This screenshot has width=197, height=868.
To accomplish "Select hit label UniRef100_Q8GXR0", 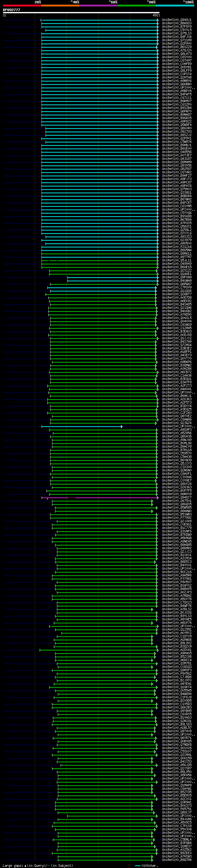I will pos(177,128).
